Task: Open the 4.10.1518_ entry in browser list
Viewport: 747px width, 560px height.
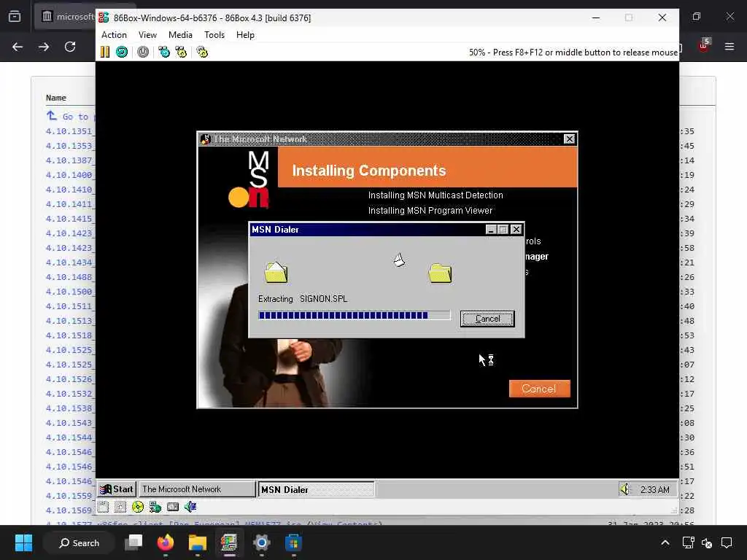Action: pos(70,335)
